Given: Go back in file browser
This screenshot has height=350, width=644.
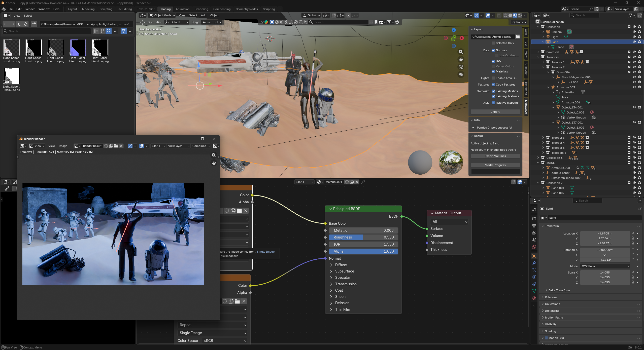Looking at the screenshot, I should click(6, 24).
